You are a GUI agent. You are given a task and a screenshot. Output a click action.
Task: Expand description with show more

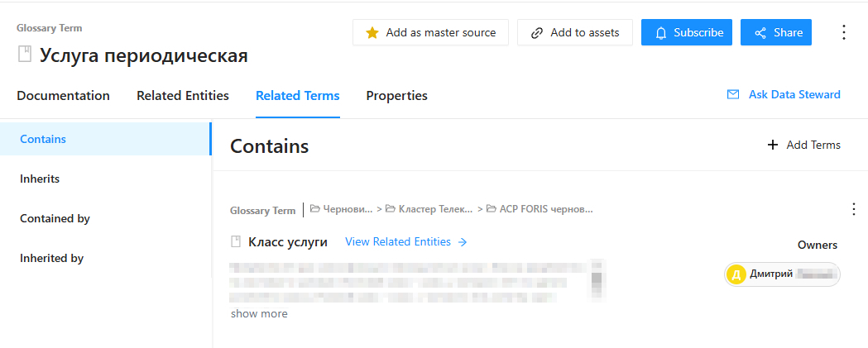(259, 314)
